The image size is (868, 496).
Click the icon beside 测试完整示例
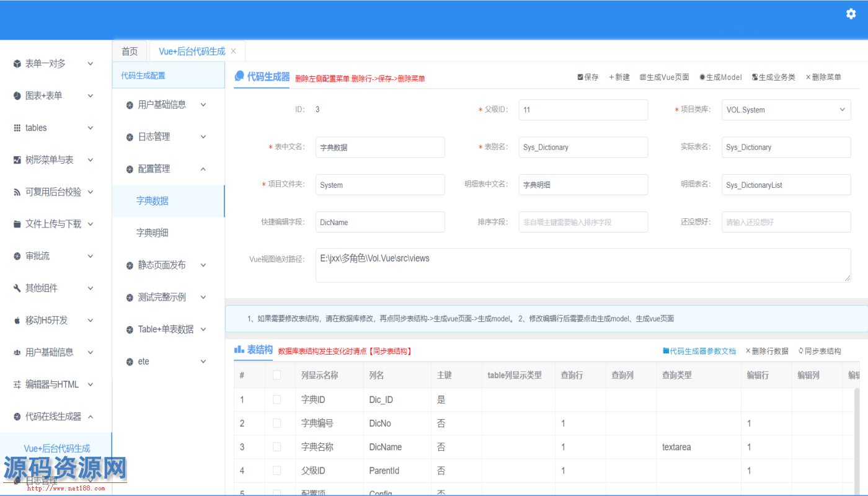click(x=130, y=298)
